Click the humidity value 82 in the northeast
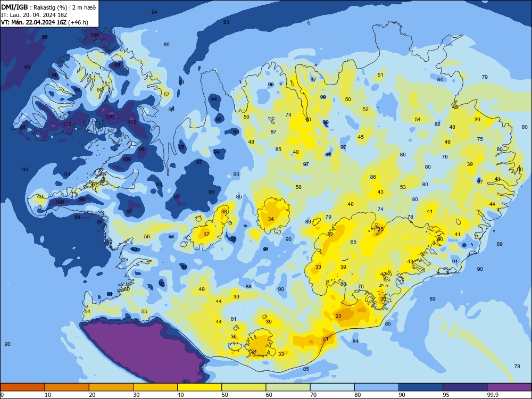Viewport: 532px width, 399px height. 437,124
